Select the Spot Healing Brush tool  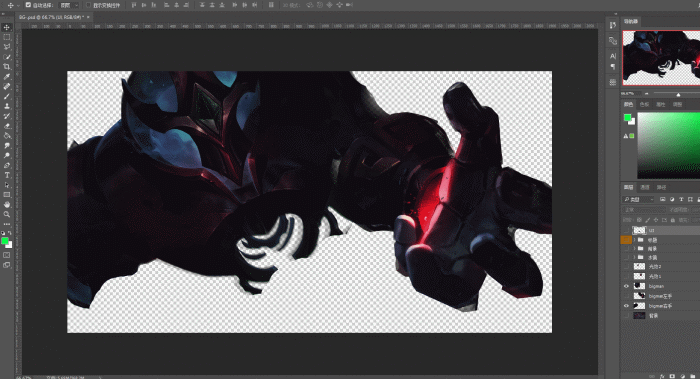(x=7, y=86)
